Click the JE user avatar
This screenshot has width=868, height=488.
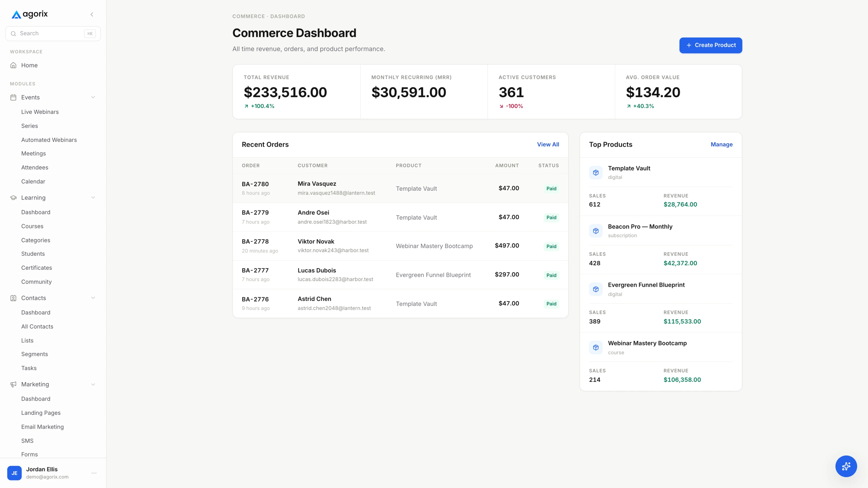[x=14, y=473]
